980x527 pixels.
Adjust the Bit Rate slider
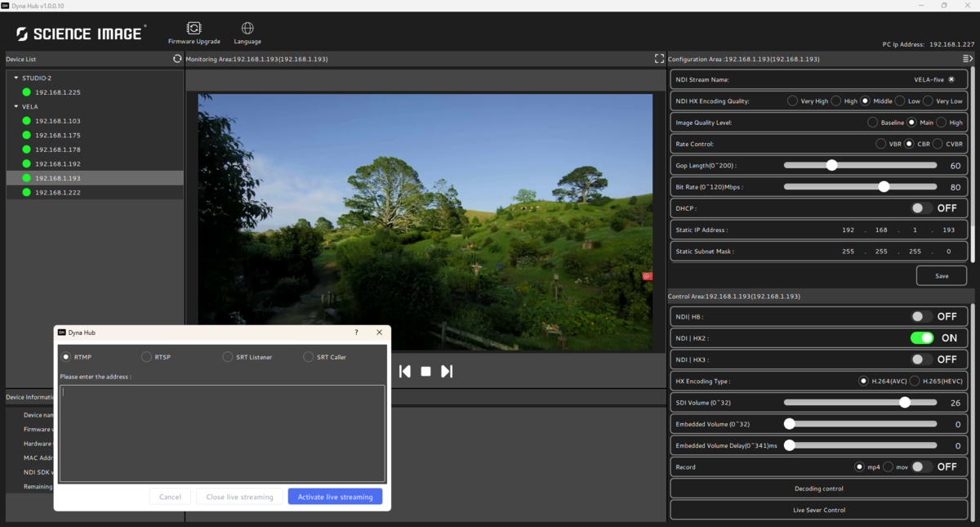(x=884, y=187)
